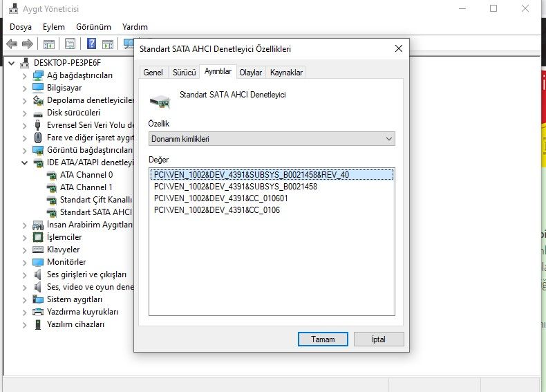The height and width of the screenshot is (392, 546).
Task: Select ATA Channel 0 device
Action: (86, 175)
